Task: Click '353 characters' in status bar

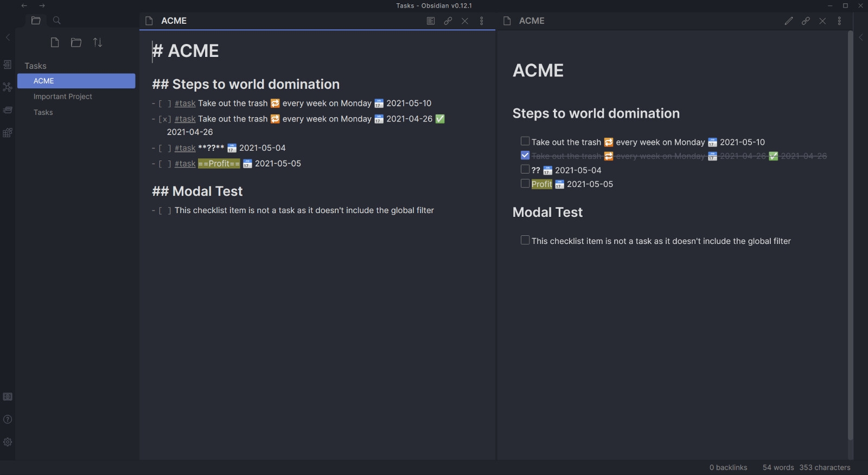Action: coord(825,467)
